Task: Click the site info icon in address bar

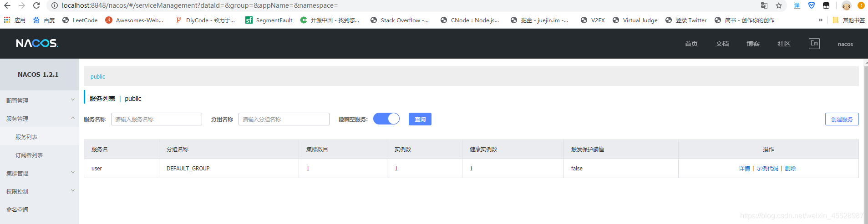Action: pos(54,5)
